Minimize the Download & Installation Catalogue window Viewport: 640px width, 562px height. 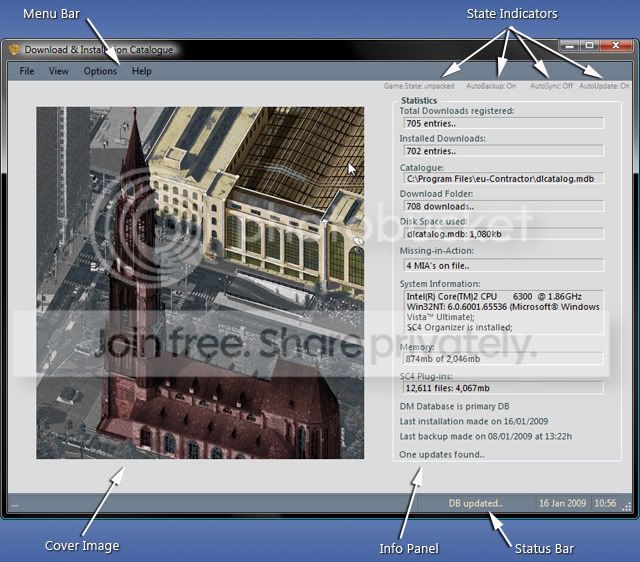[570, 46]
